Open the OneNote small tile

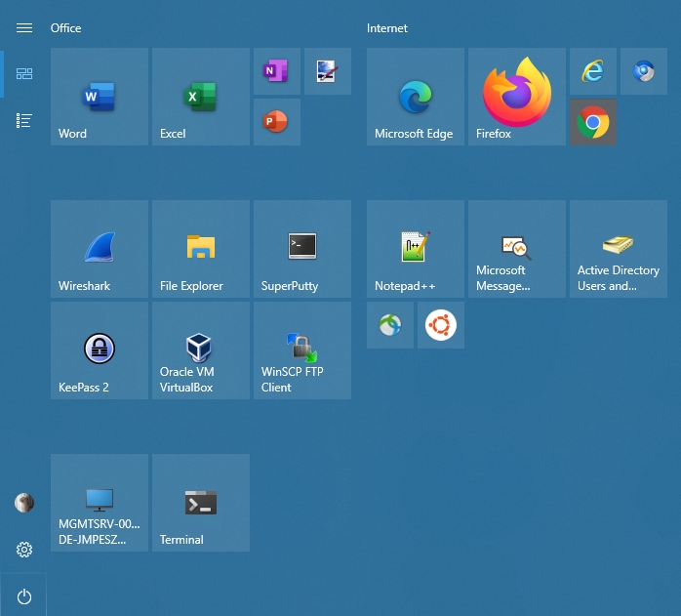tap(276, 71)
